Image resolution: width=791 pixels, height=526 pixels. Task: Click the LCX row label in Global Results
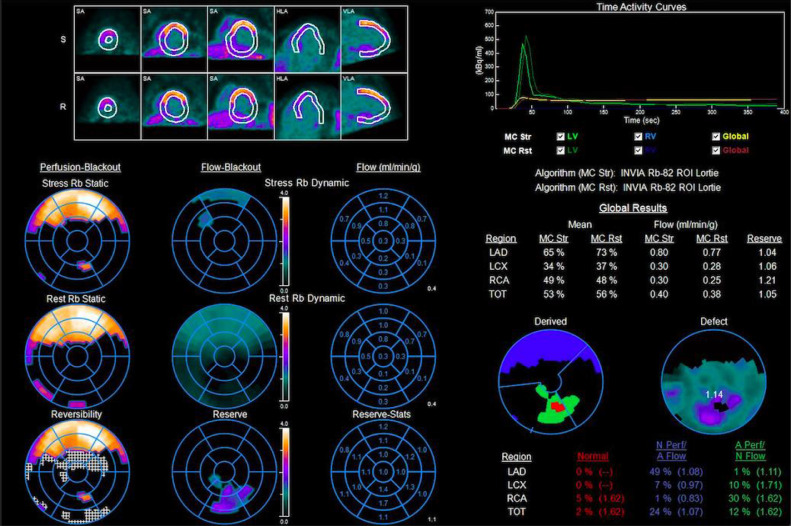coord(498,266)
